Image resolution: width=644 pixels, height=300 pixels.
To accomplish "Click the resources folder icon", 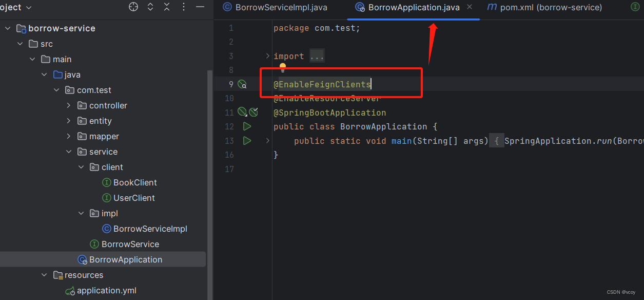I will coord(58,275).
